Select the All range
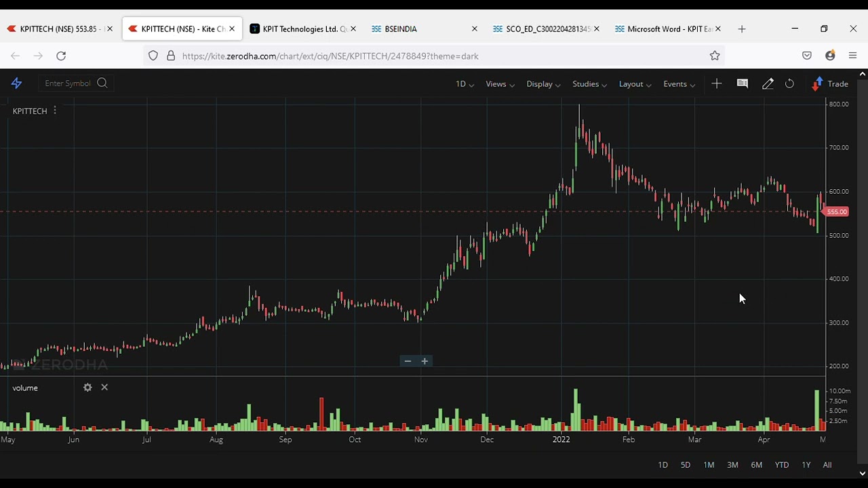Image resolution: width=868 pixels, height=488 pixels. 827,465
